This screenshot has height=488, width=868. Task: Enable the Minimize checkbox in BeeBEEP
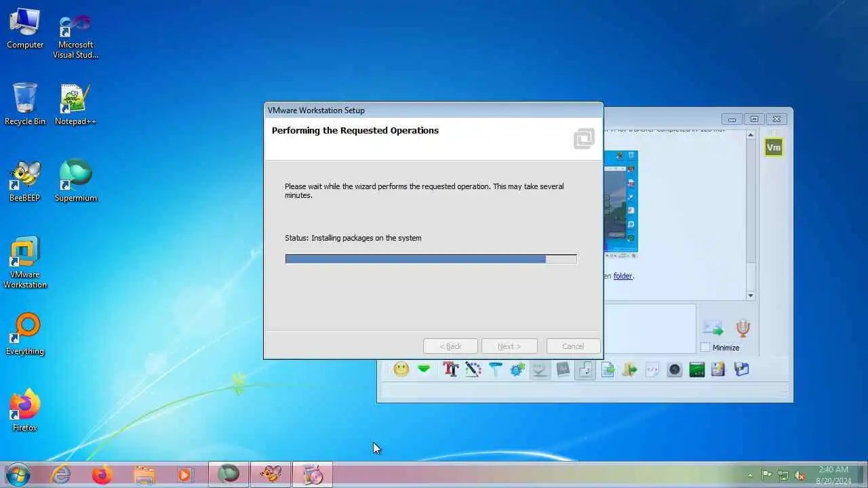point(705,347)
